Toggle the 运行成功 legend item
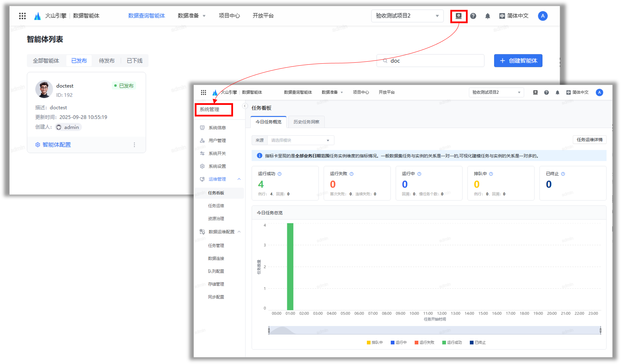 452,342
